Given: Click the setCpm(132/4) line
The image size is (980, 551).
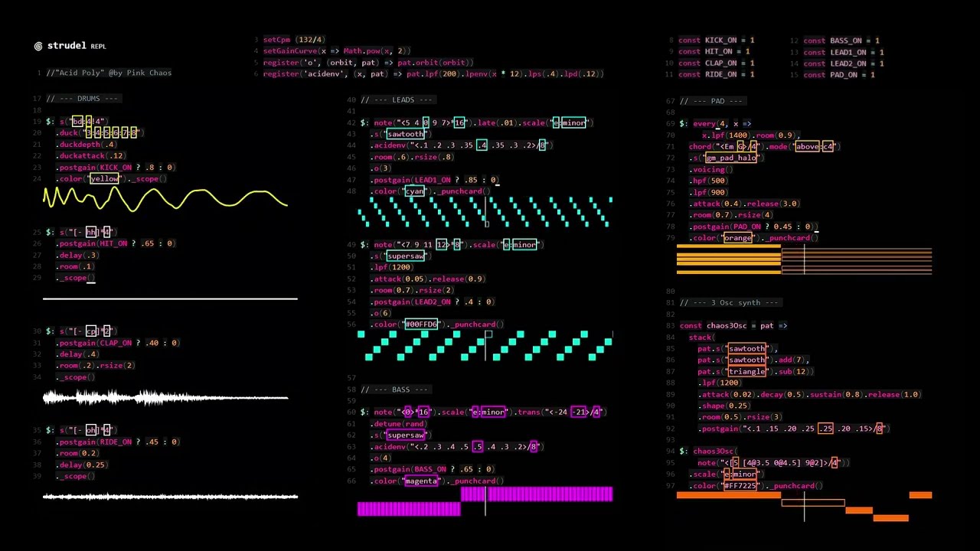Looking at the screenshot, I should click(x=294, y=40).
